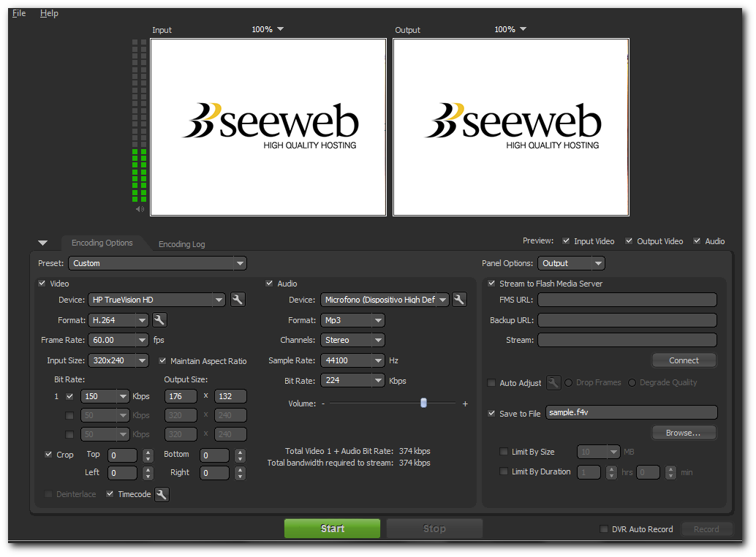Image resolution: width=756 pixels, height=557 pixels.
Task: Uncheck Save to File
Action: [x=491, y=414]
